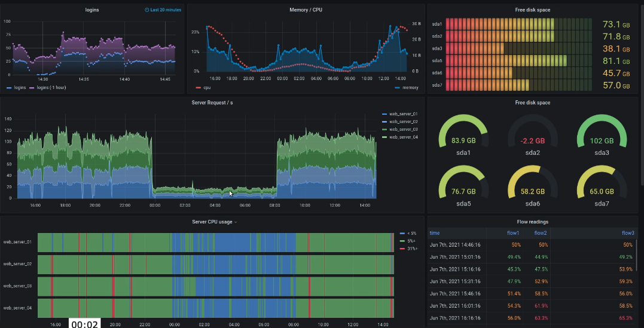The width and height of the screenshot is (644, 328).
Task: Click the 73.1 GB bar gauge value
Action: coord(616,24)
